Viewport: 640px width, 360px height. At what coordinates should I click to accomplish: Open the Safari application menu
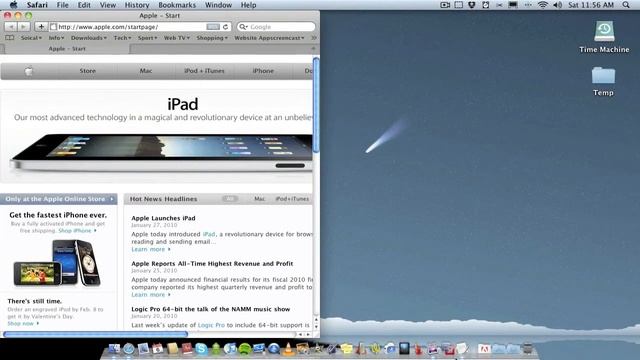[x=37, y=5]
